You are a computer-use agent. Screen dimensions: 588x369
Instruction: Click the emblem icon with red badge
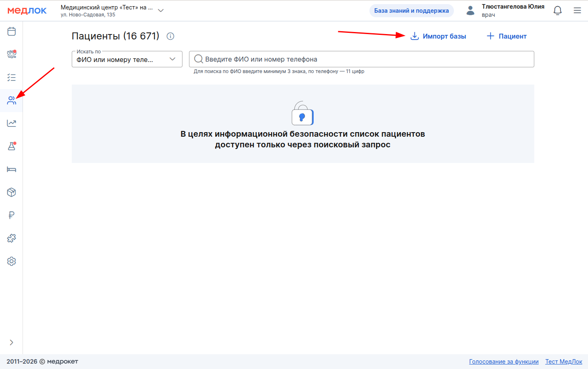click(x=11, y=54)
